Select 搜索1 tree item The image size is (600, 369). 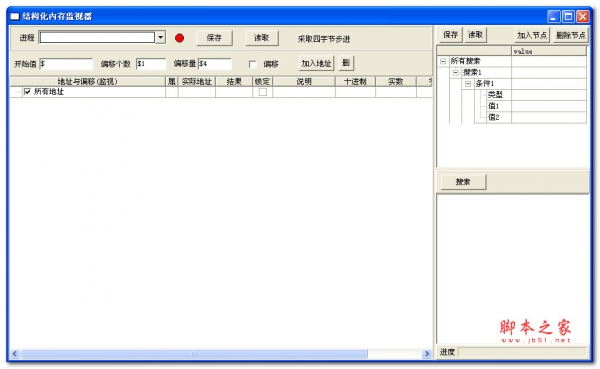pyautogui.click(x=472, y=72)
